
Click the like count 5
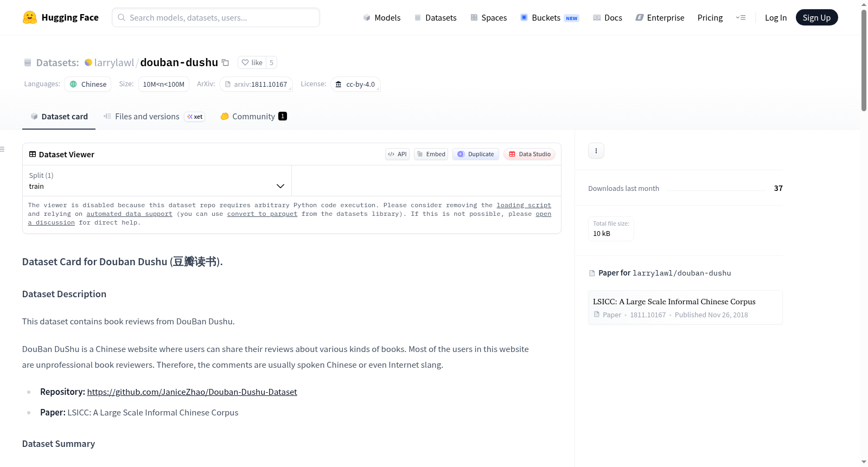(271, 62)
